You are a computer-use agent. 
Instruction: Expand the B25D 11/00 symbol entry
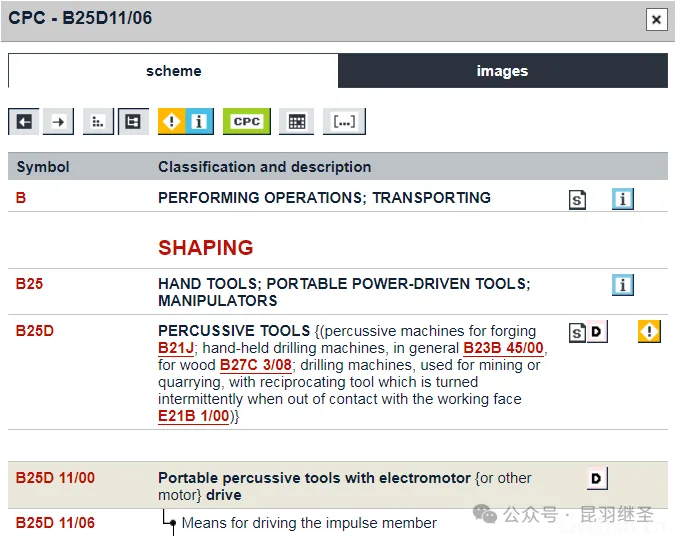55,478
